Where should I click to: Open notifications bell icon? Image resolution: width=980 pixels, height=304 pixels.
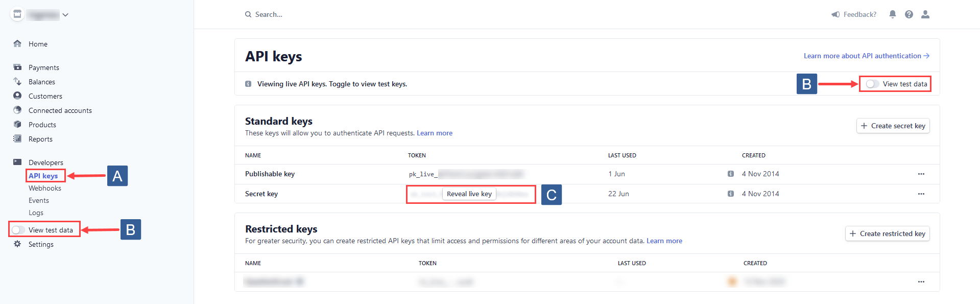click(893, 14)
